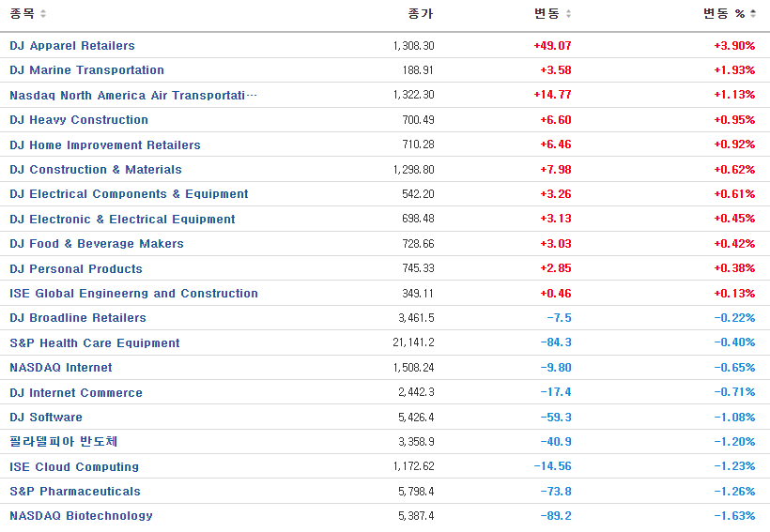The height and width of the screenshot is (532, 770).
Task: Select change value +3.03
Action: click(x=556, y=243)
